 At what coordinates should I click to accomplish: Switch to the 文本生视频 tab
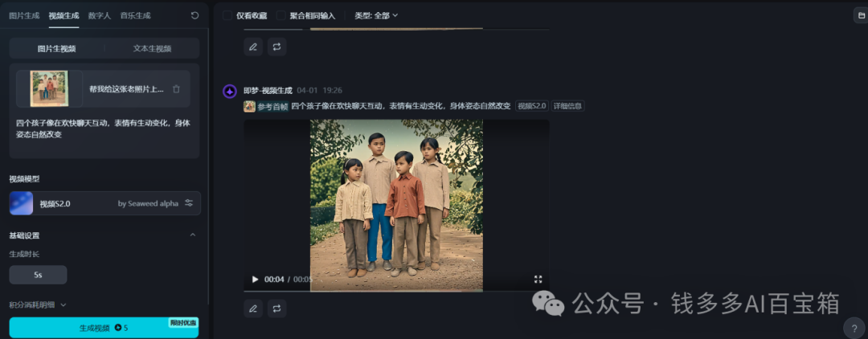152,49
